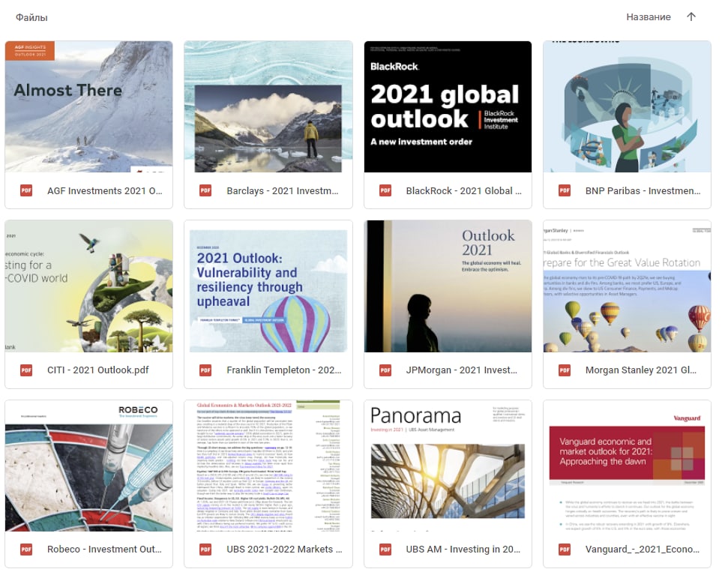Click the PDF icon beside Barclays file
This screenshot has width=728, height=578.
click(x=205, y=191)
